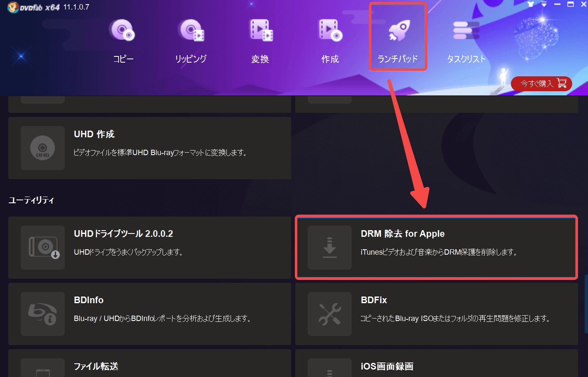The width and height of the screenshot is (588, 377).
Task: Click the BDInfo Blu-ray info icon
Action: (x=43, y=314)
